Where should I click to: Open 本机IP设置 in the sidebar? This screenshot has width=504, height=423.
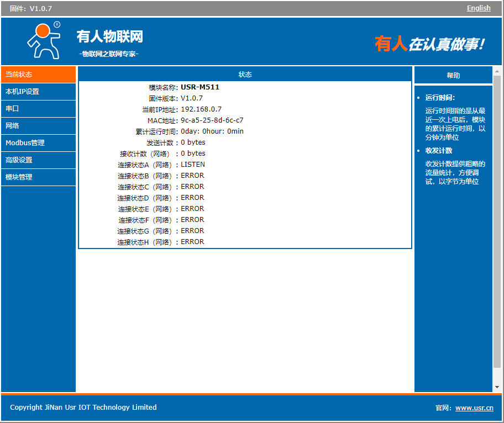pos(38,92)
